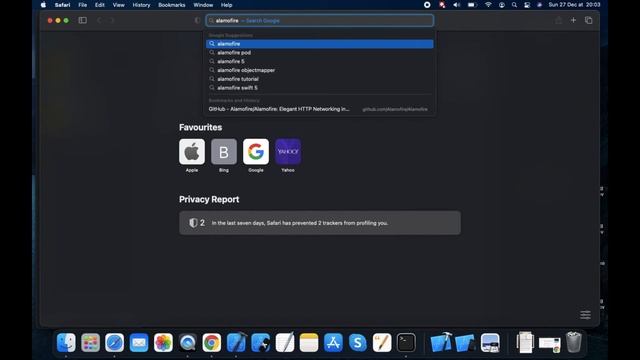This screenshot has width=640, height=360.
Task: Open the Help menu
Action: click(226, 5)
